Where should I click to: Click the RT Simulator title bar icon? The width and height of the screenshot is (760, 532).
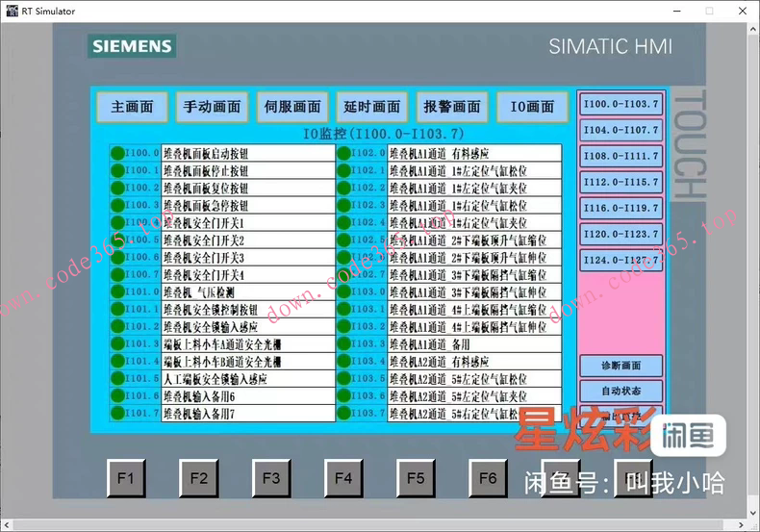13,11
